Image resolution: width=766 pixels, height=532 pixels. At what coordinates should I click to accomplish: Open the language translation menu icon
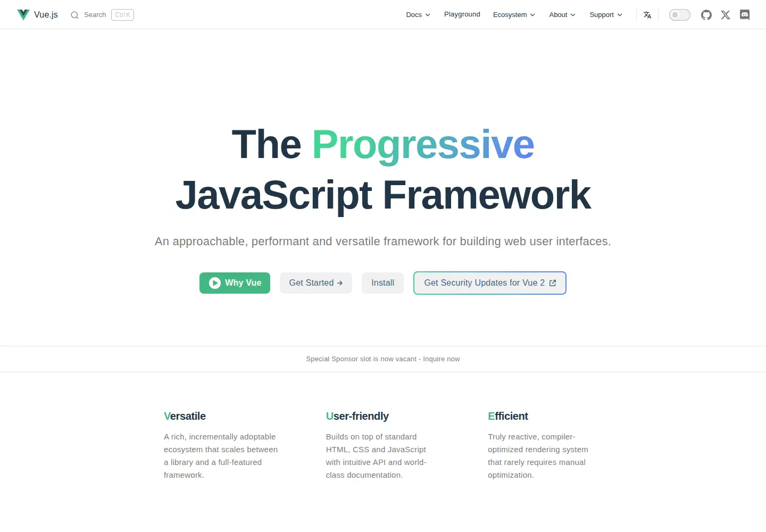(647, 15)
